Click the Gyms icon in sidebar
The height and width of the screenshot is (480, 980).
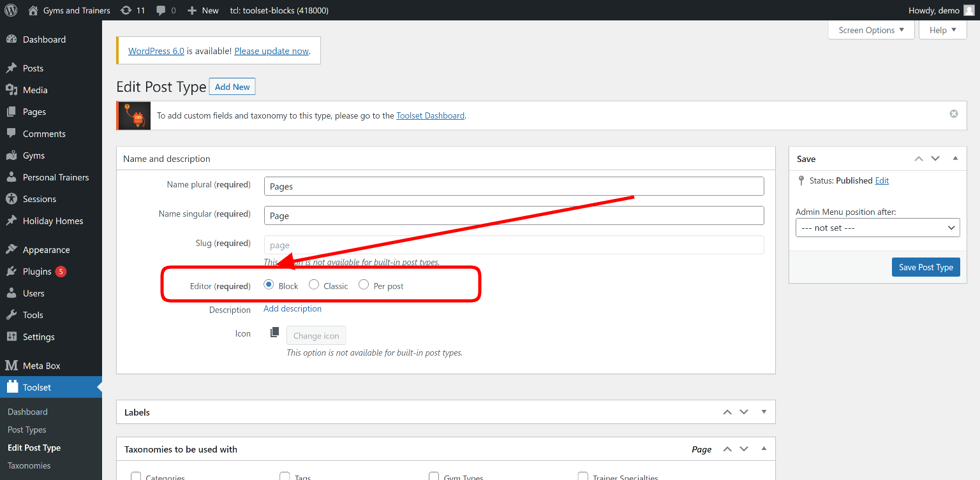click(11, 156)
